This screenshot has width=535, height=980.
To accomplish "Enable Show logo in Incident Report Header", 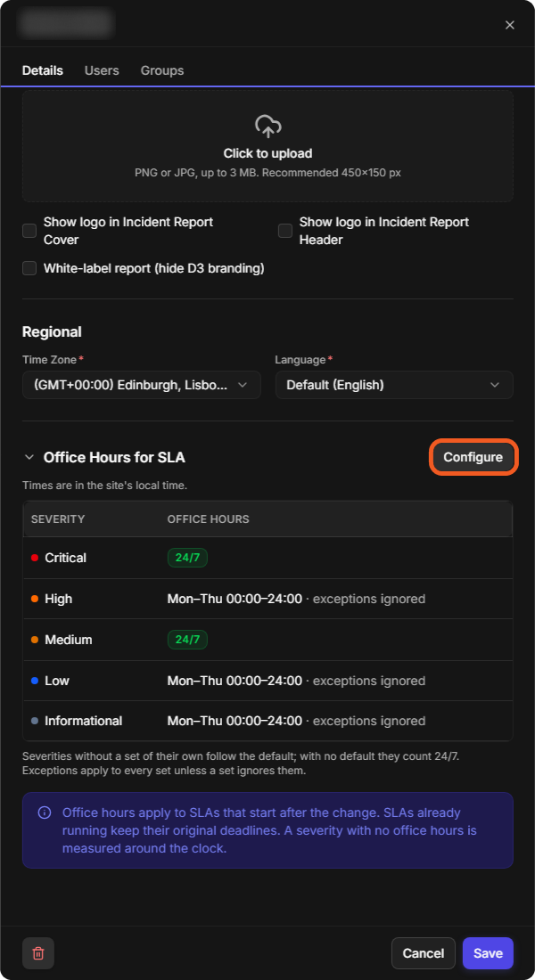I will [285, 231].
